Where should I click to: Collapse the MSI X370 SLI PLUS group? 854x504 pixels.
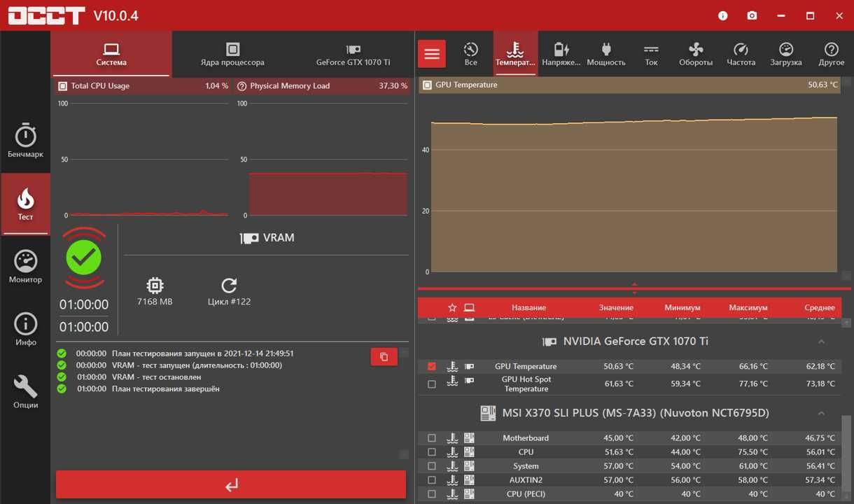click(822, 413)
